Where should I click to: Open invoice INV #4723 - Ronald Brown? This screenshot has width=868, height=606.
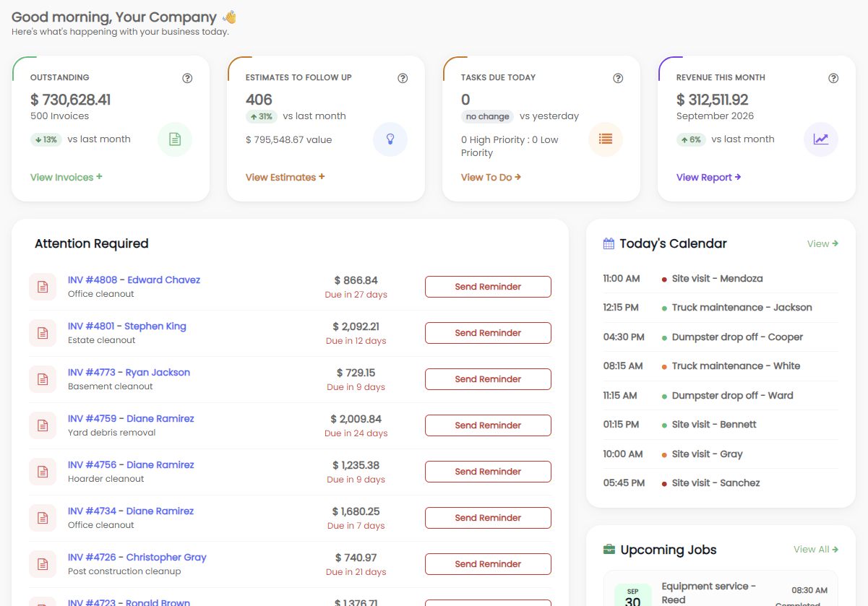click(x=129, y=602)
